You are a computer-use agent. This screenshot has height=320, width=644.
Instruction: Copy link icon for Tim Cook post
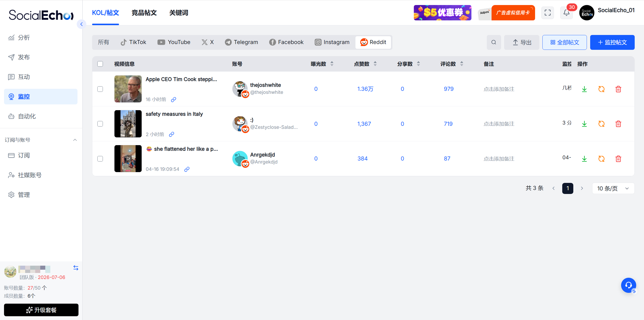[x=174, y=100]
